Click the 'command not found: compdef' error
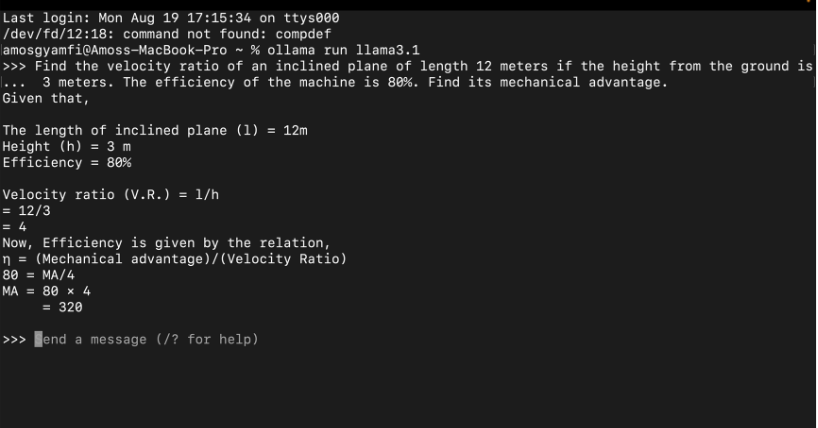Screen dimensions: 818x428 [x=227, y=34]
